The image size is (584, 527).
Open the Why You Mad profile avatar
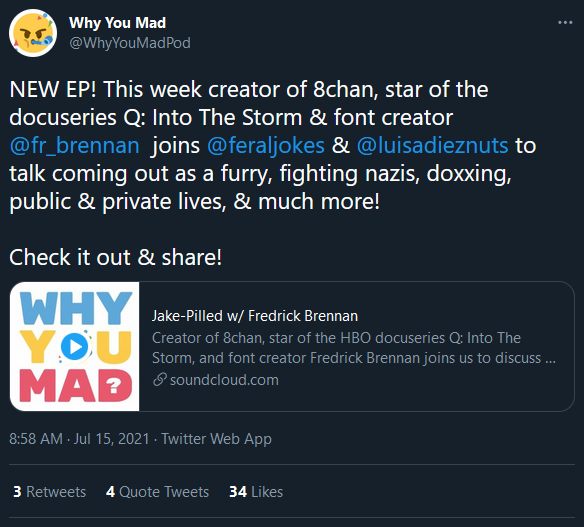tap(33, 33)
